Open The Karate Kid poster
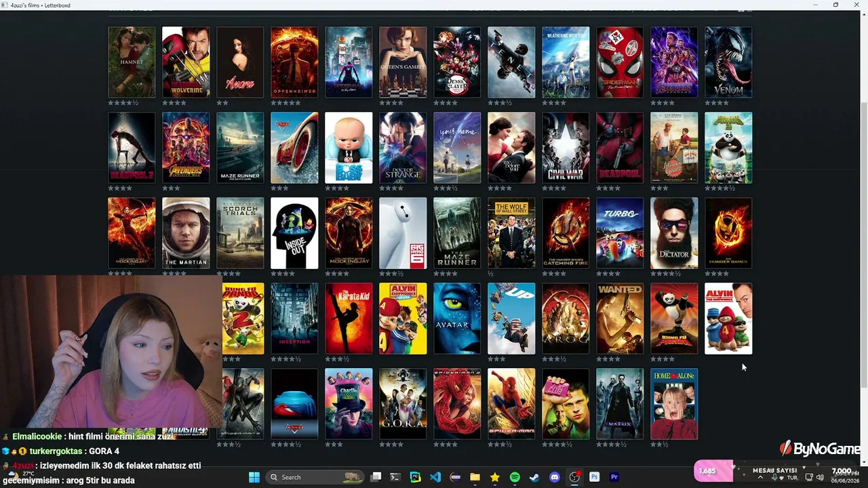 [349, 319]
